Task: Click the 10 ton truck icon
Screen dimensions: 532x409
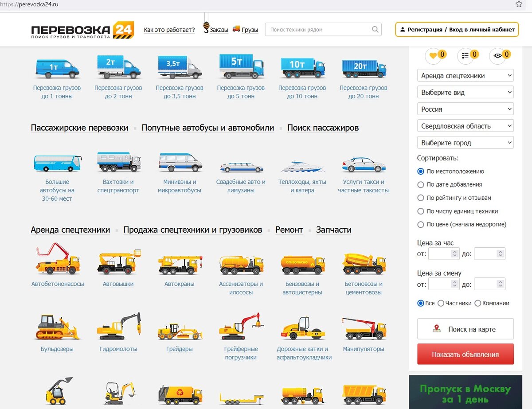Action: tap(302, 68)
